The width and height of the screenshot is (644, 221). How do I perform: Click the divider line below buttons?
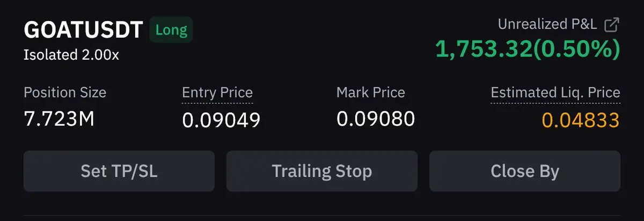point(322,216)
